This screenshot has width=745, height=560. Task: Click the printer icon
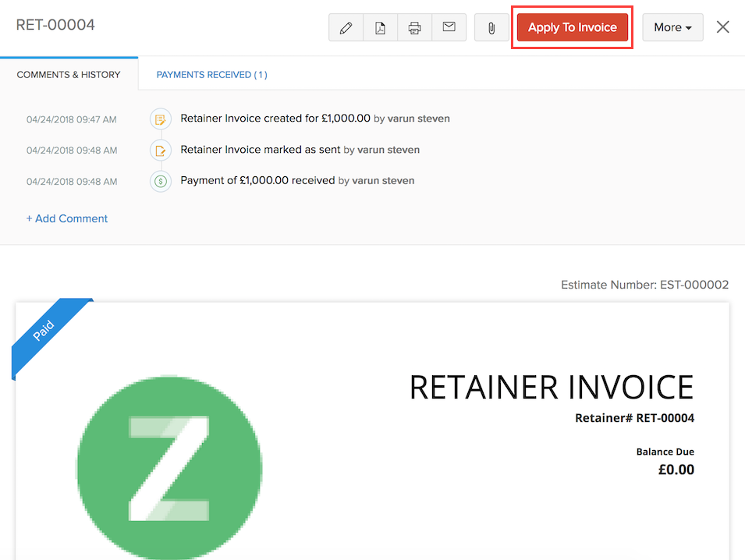414,27
